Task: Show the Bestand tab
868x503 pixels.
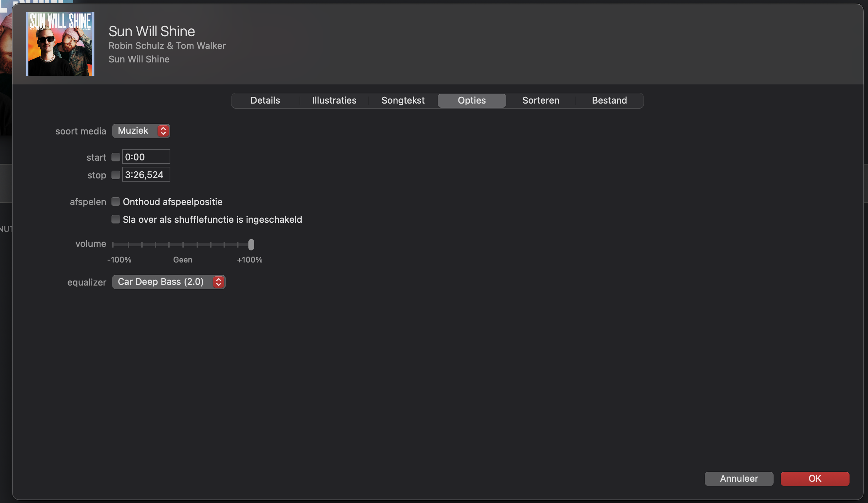Action: 609,101
